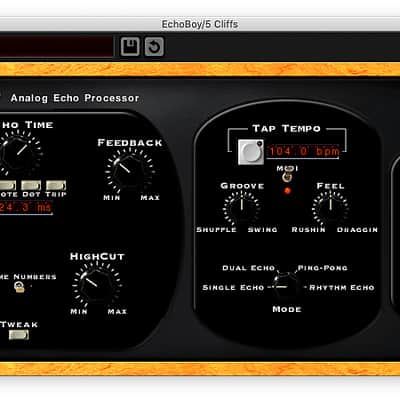The width and height of the screenshot is (400, 400).
Task: Click the preset name display
Action: coord(56,46)
